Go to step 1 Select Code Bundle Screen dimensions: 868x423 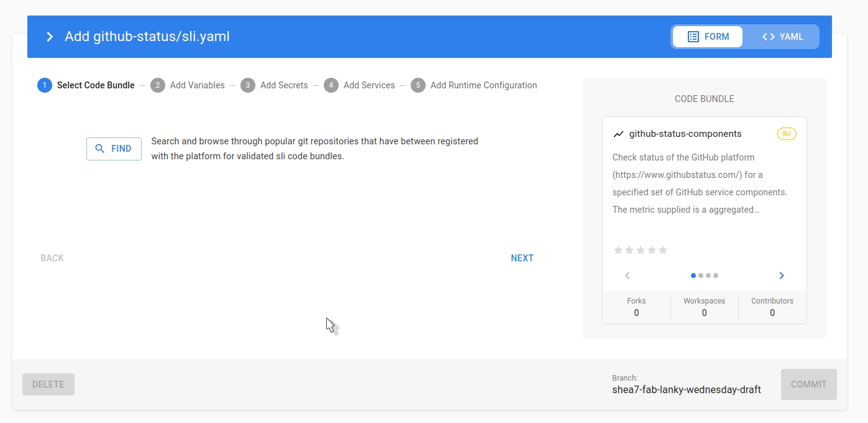(86, 85)
